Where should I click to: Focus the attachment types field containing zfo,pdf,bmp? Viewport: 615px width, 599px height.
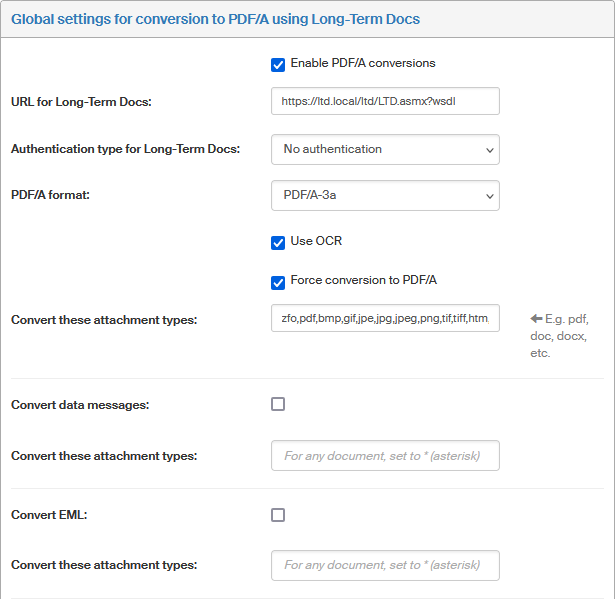coord(385,319)
